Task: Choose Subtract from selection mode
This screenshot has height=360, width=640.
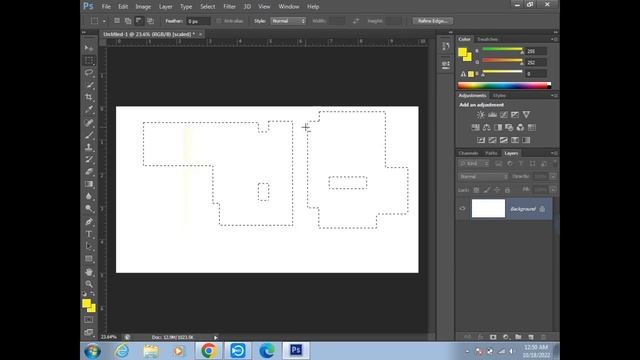Action: point(139,21)
